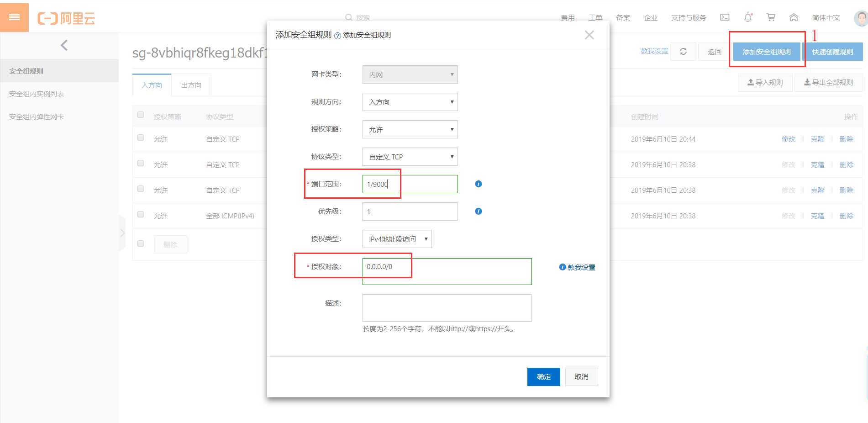
Task: Go to console home icon
Action: 794,17
